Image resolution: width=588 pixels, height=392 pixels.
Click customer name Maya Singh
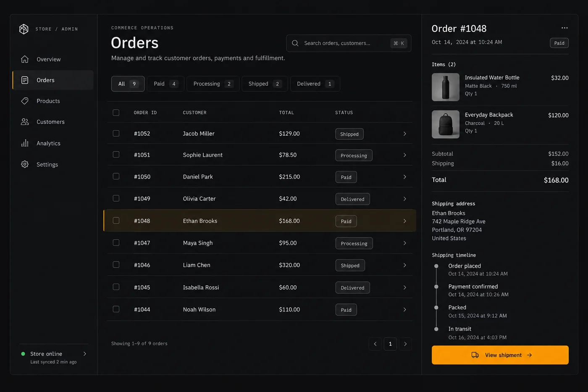198,243
